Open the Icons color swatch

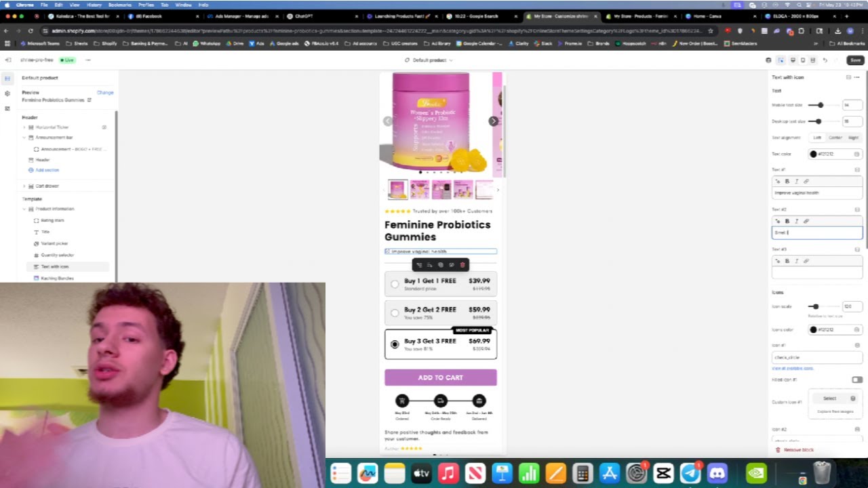(x=813, y=329)
